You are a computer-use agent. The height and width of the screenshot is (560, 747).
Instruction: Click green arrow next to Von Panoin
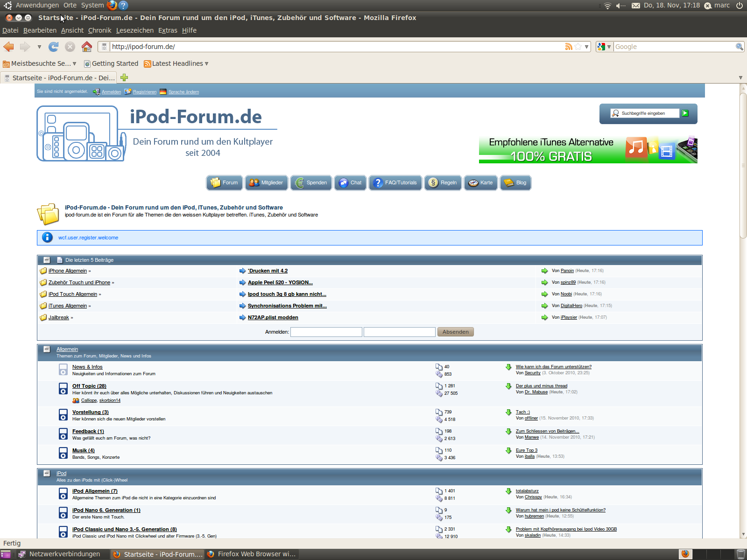coord(544,271)
